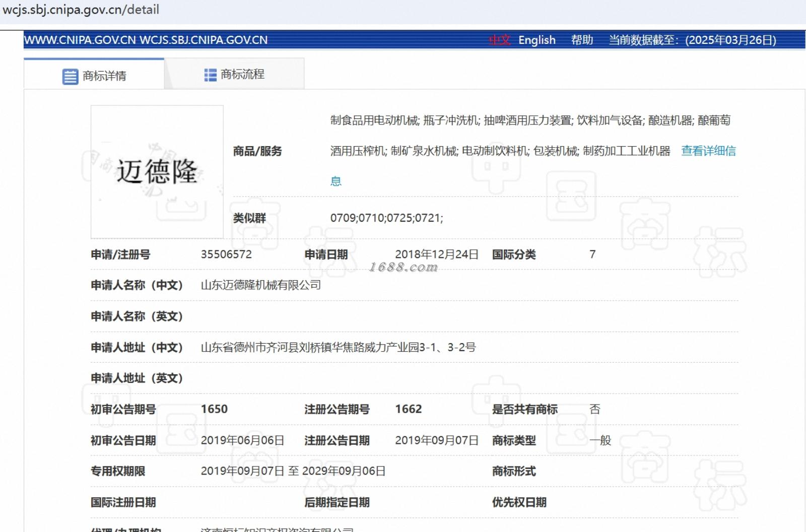The height and width of the screenshot is (532, 806).
Task: Select preliminary announcement date 2019年06月06日
Action: click(243, 440)
